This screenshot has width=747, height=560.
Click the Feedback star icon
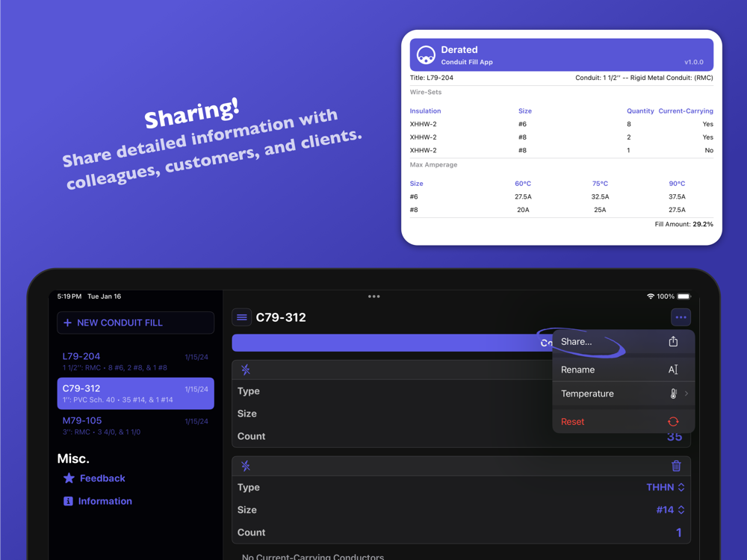tap(69, 478)
